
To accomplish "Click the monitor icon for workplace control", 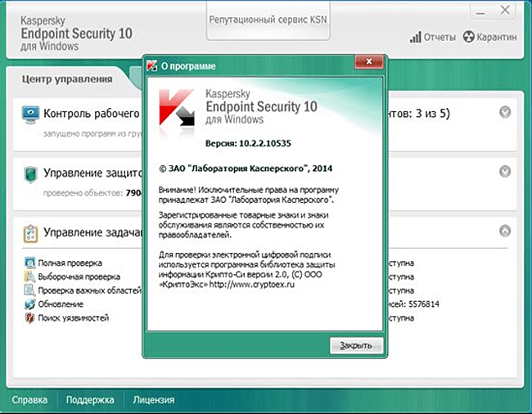I will [x=30, y=113].
